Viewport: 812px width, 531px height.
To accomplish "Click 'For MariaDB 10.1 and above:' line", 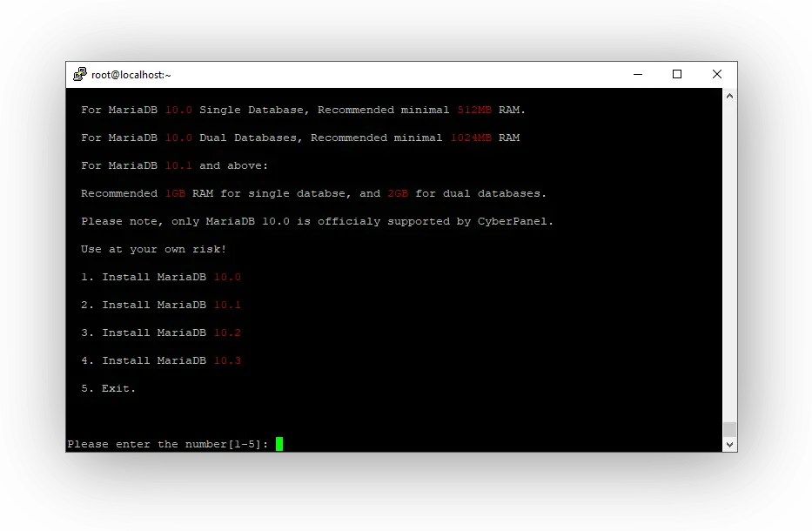I will click(x=175, y=165).
